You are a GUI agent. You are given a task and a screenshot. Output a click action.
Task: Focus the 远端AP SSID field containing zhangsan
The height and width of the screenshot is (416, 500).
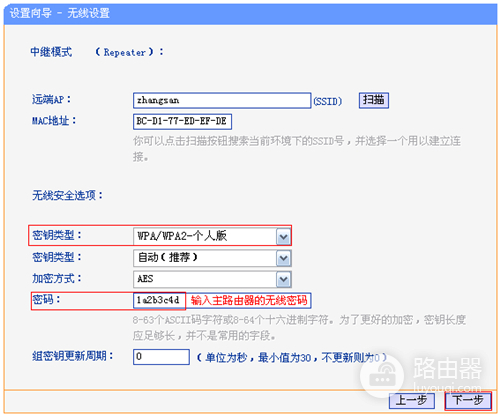pyautogui.click(x=222, y=100)
